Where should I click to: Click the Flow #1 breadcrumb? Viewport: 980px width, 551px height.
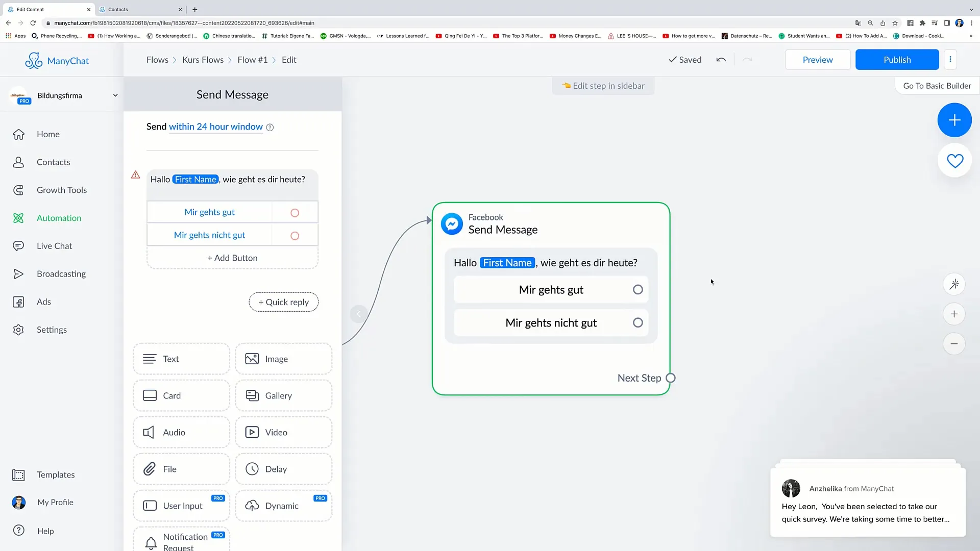coord(252,60)
